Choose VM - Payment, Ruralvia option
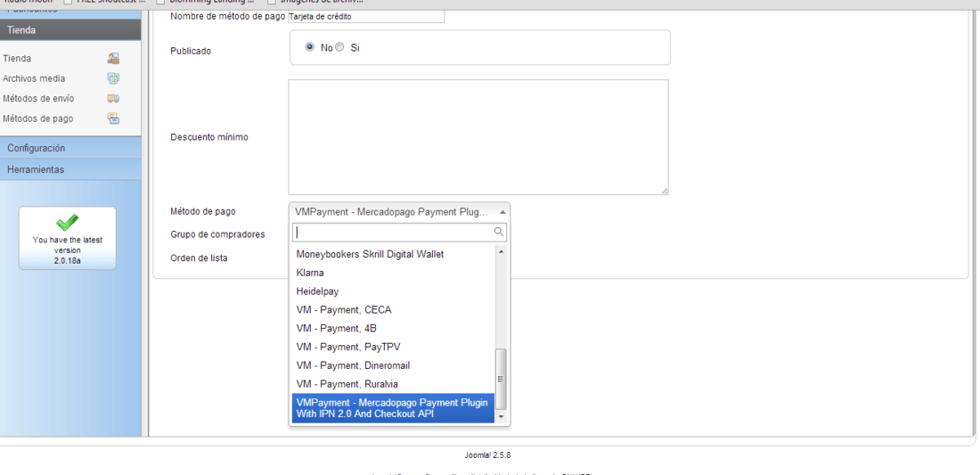 pos(393,384)
